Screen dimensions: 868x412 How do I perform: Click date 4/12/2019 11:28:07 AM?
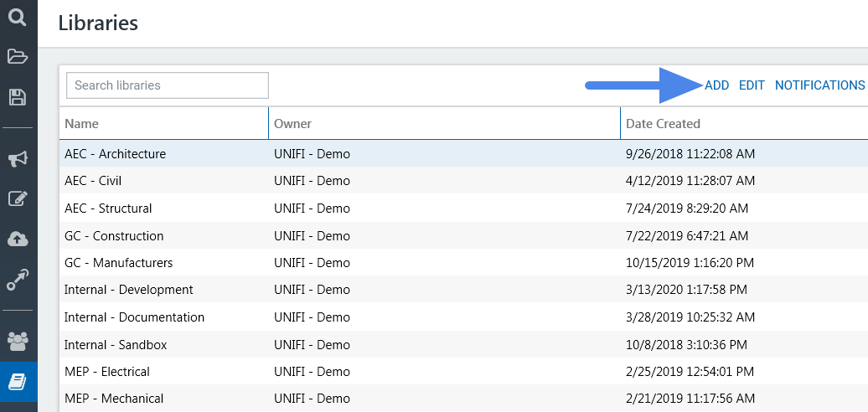690,181
